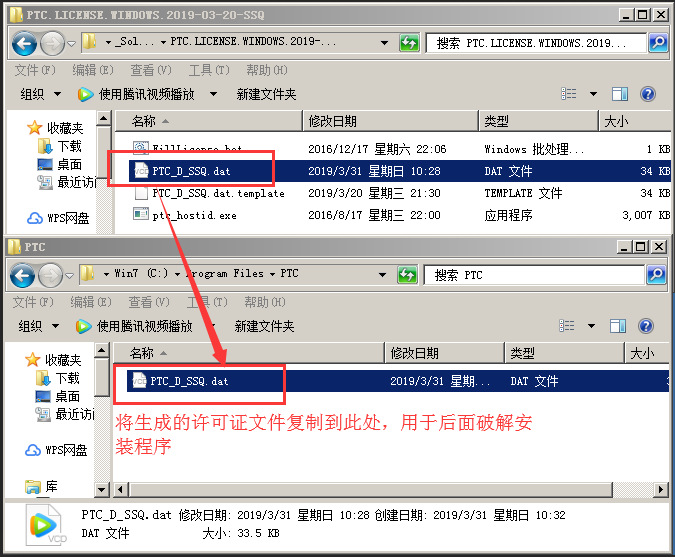Open view options arrow in upper window

click(593, 94)
